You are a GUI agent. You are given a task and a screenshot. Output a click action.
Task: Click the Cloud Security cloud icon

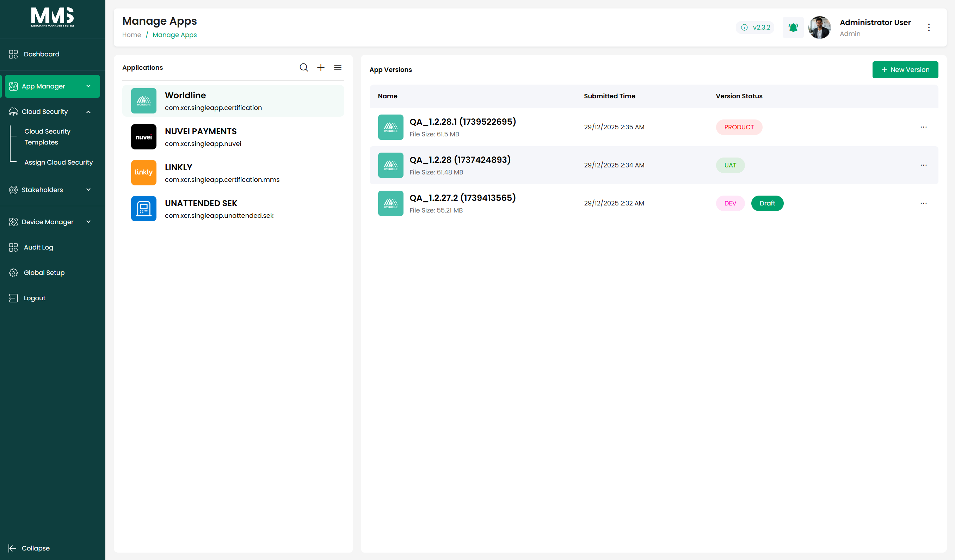(x=13, y=112)
